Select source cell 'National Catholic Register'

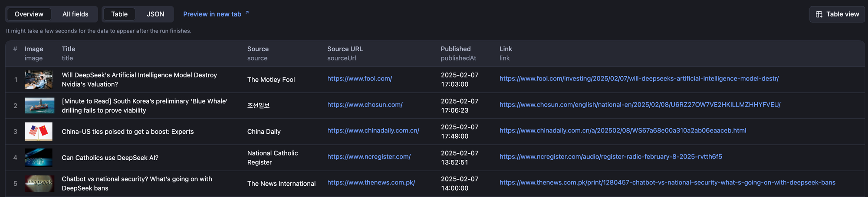273,158
